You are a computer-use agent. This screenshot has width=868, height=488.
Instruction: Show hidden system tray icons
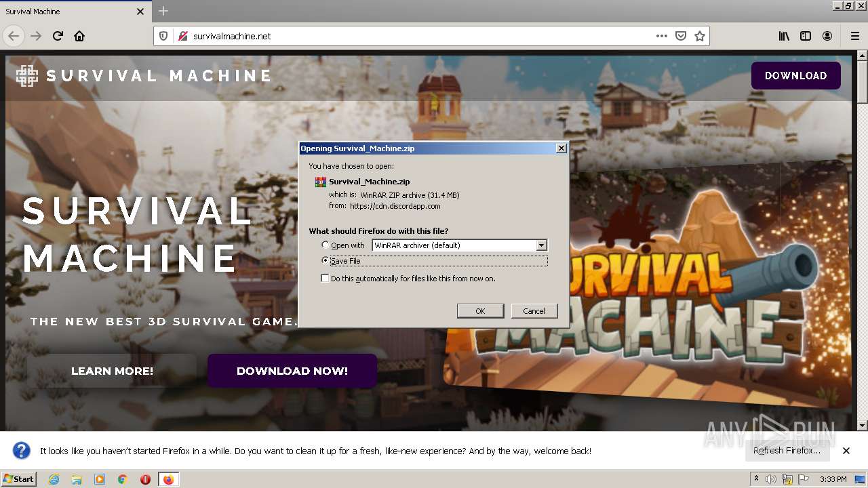point(756,479)
